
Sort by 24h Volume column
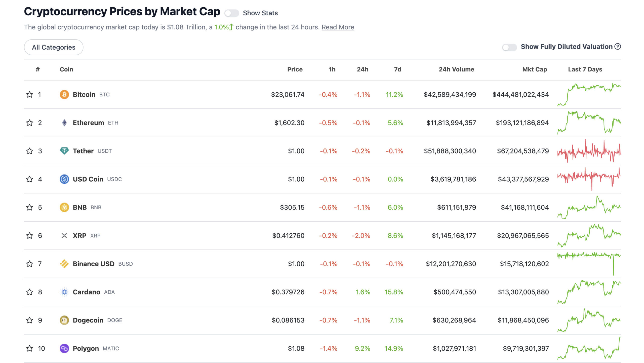[x=456, y=69]
